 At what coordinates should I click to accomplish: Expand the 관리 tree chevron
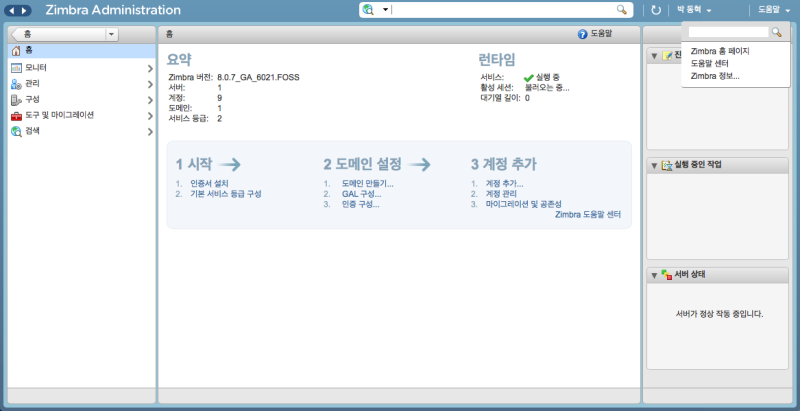(150, 84)
